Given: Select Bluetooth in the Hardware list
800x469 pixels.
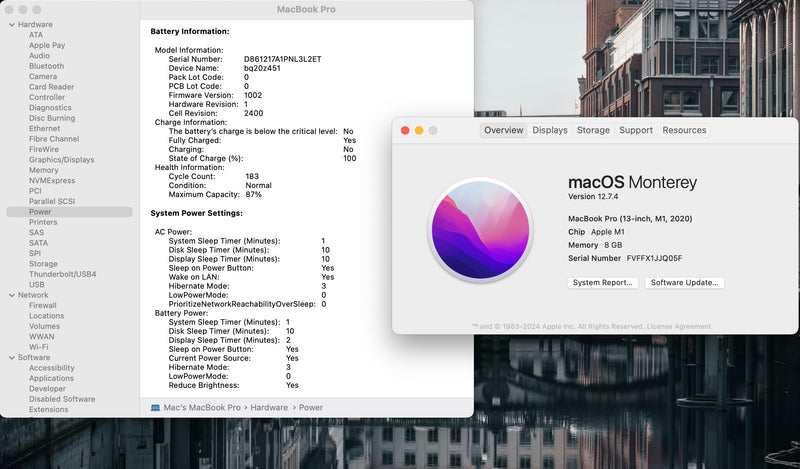Looking at the screenshot, I should 46,66.
